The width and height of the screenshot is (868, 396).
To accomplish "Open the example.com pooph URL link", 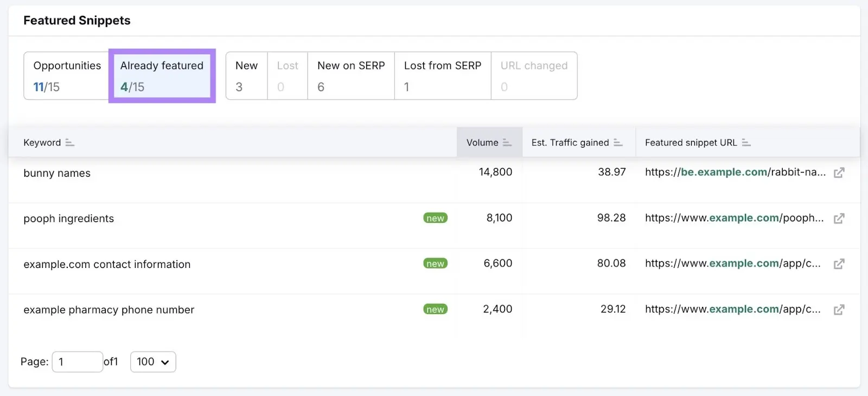I will tap(733, 218).
